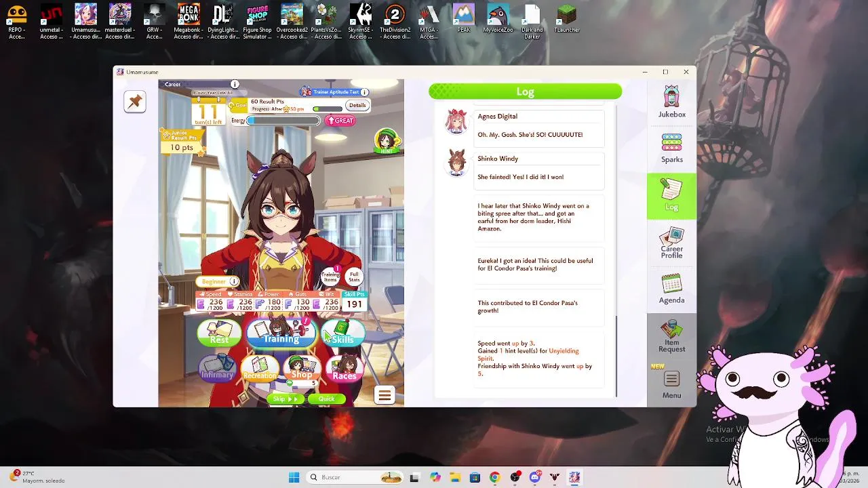
Task: Click the info icon beside Career
Action: point(235,84)
